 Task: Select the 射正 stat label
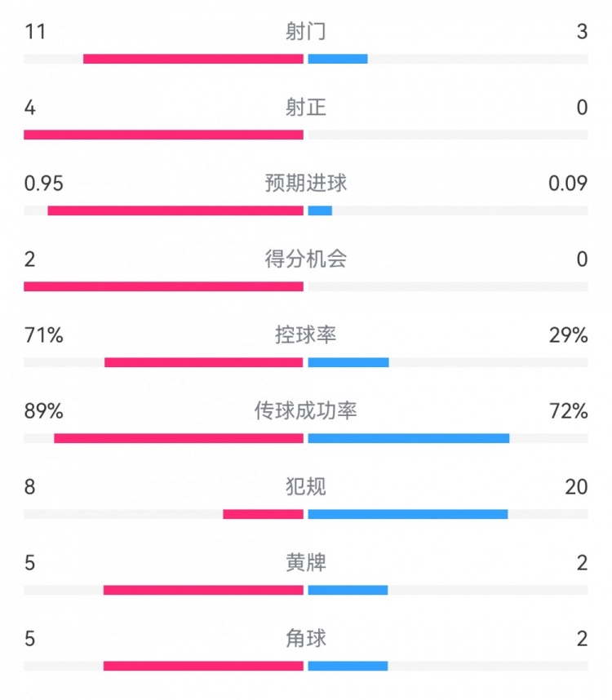pos(306,108)
